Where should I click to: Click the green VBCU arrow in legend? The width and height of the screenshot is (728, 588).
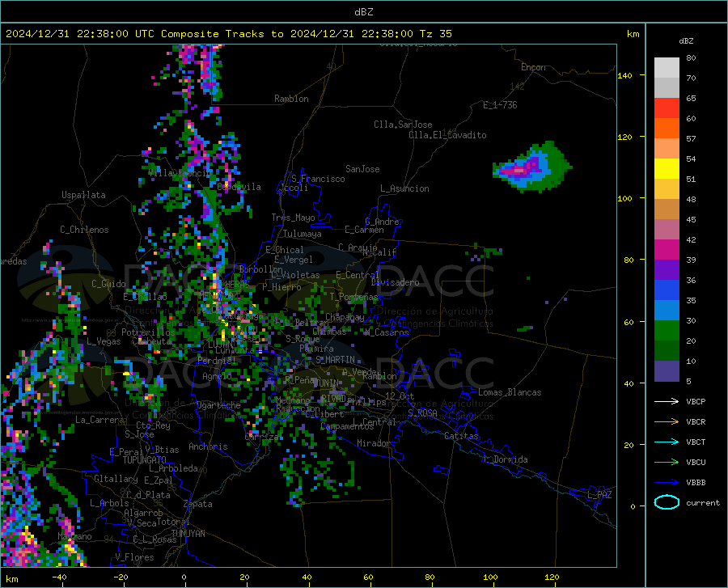(667, 463)
